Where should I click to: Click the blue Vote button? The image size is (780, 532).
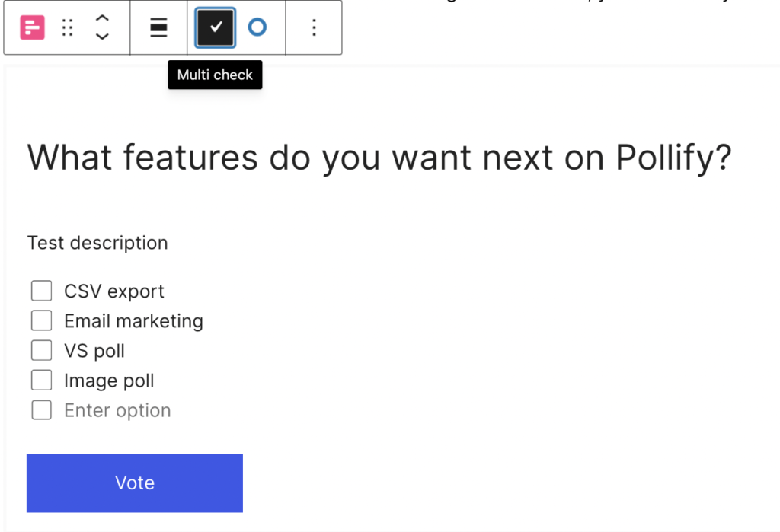pyautogui.click(x=135, y=483)
